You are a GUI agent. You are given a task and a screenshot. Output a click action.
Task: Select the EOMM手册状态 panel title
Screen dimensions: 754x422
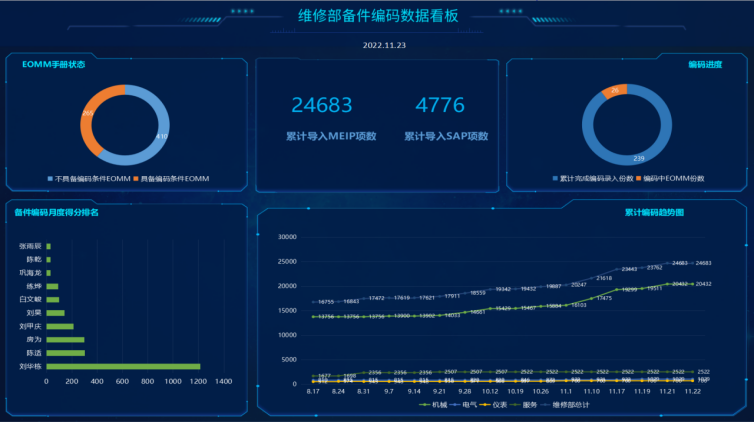click(54, 65)
